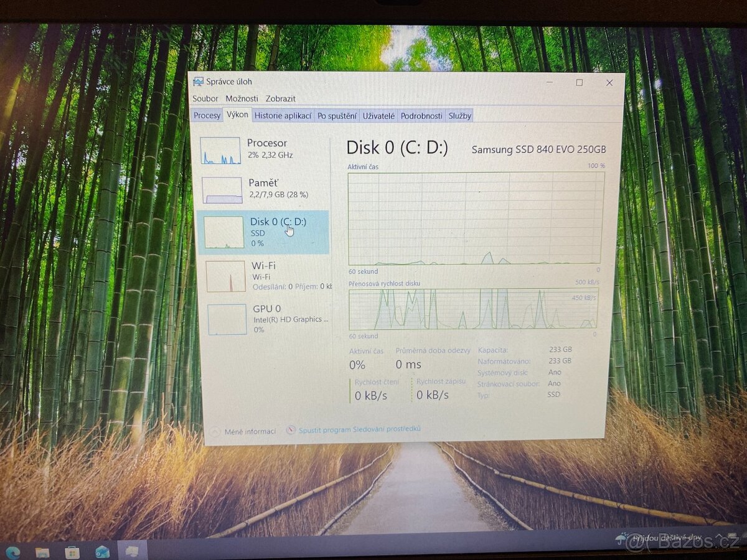Switch to the Procesy tab
Screen dimensions: 747x560
(207, 115)
